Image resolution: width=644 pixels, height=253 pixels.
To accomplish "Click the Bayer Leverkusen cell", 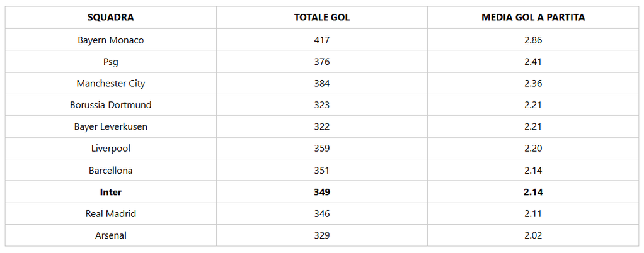I will pyautogui.click(x=110, y=126).
